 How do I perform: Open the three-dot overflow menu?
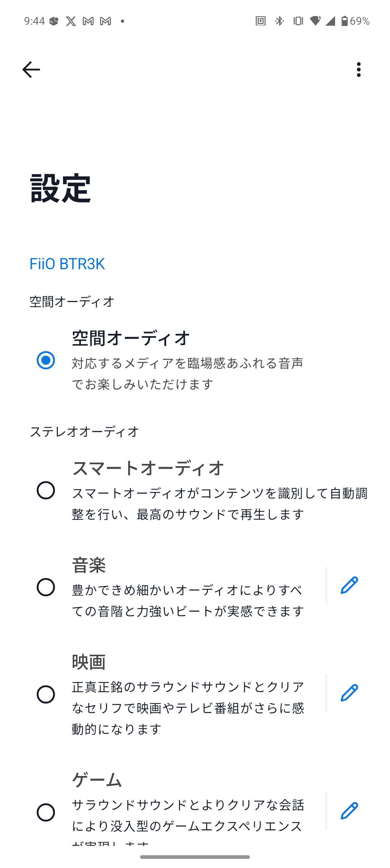(x=358, y=70)
